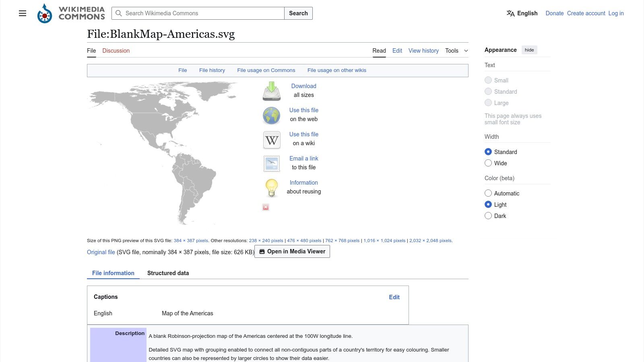This screenshot has height=362, width=644.
Task: Click the Wikimedia Commons logo
Action: coord(44,13)
